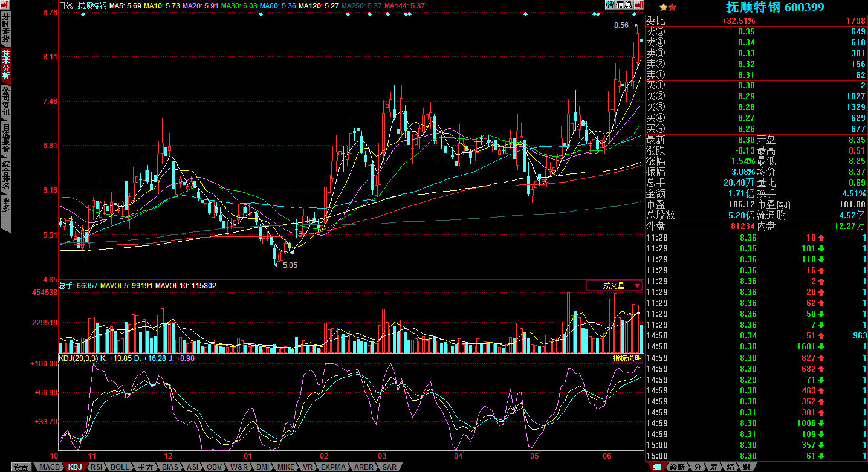Click the MA5: 5.69 legend label
Image resolution: width=868 pixels, height=472 pixels.
[125, 5]
